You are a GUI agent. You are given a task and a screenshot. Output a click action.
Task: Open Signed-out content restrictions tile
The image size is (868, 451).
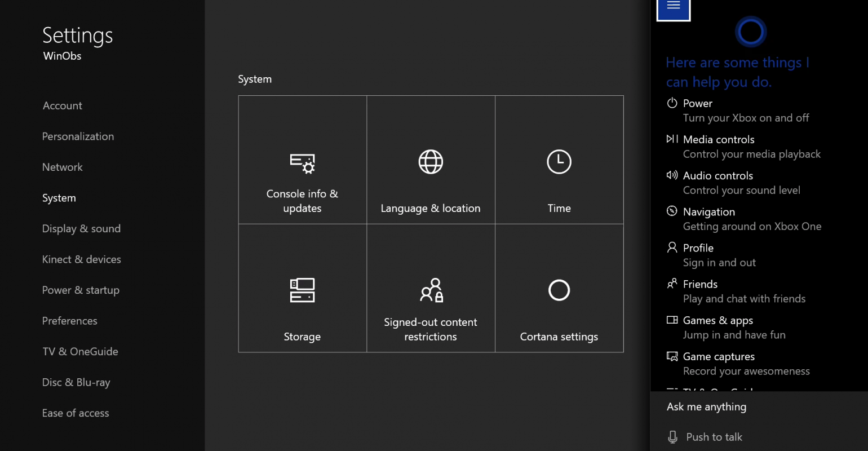[431, 290]
